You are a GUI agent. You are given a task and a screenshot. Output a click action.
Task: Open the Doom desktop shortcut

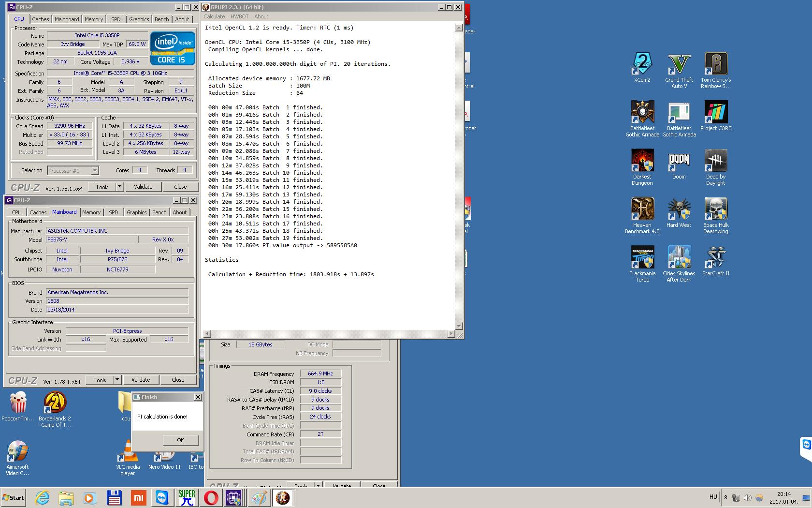tap(679, 164)
